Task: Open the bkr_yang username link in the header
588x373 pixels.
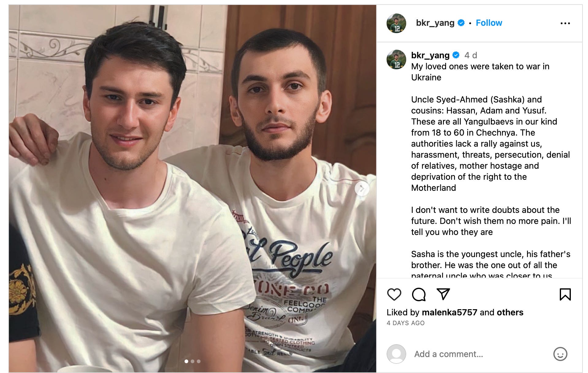Action: click(435, 23)
